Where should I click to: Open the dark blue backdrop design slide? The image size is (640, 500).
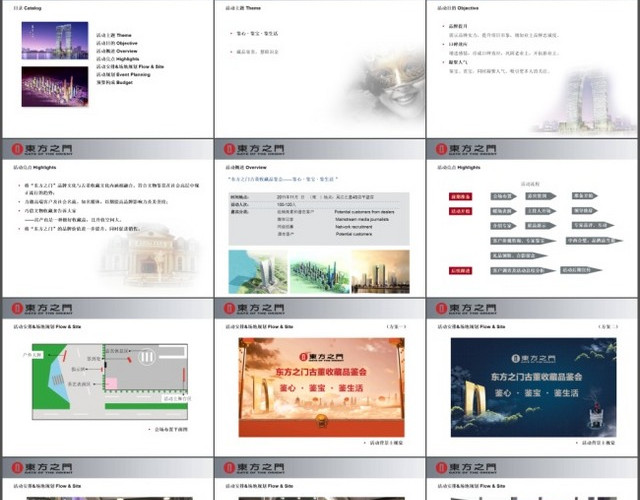[532, 377]
